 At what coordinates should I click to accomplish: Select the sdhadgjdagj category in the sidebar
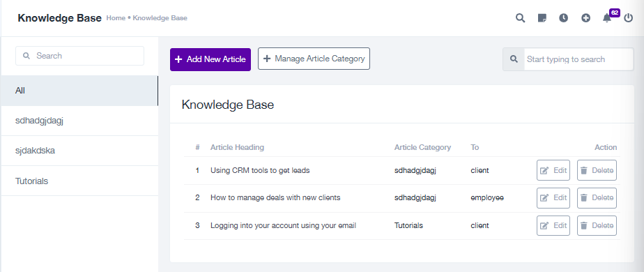point(79,121)
